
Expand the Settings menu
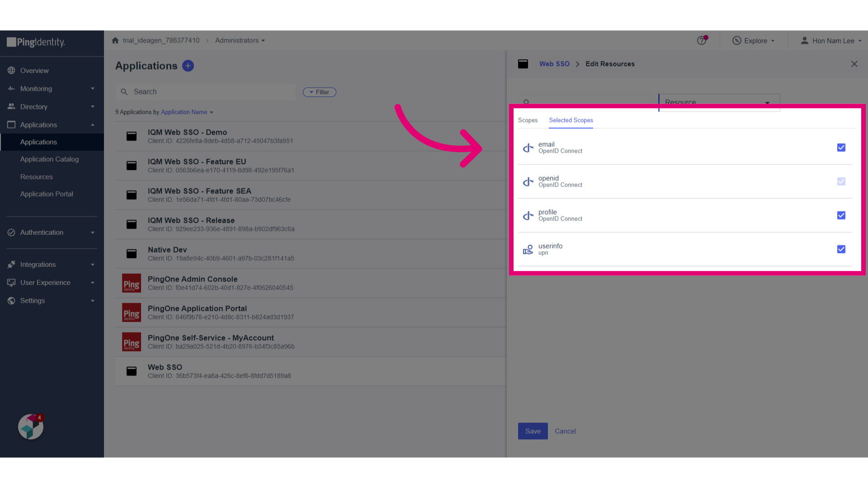[x=93, y=300]
